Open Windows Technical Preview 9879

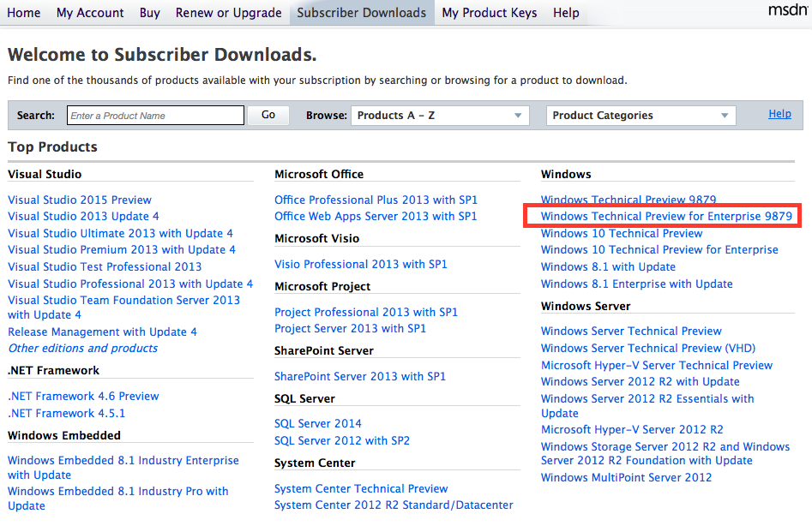click(x=629, y=200)
